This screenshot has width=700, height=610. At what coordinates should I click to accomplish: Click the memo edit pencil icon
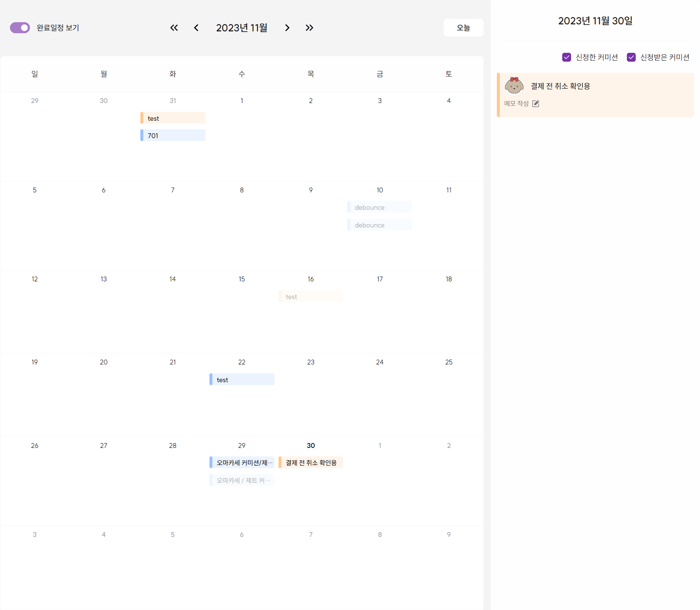[536, 104]
